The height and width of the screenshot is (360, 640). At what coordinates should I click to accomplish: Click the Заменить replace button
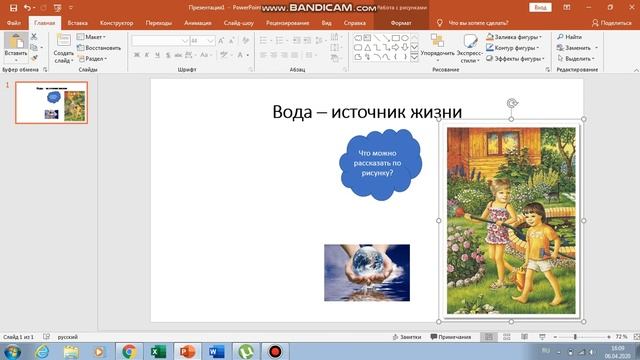click(577, 48)
